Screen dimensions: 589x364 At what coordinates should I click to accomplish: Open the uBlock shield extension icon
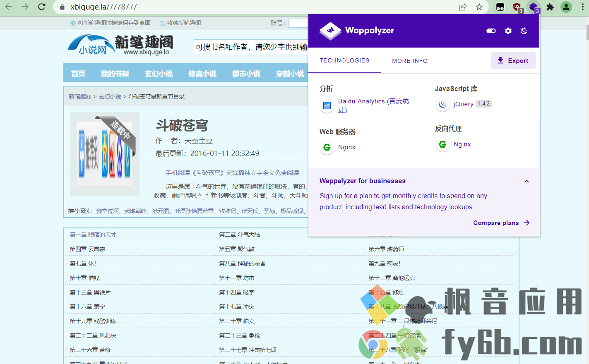[x=517, y=7]
